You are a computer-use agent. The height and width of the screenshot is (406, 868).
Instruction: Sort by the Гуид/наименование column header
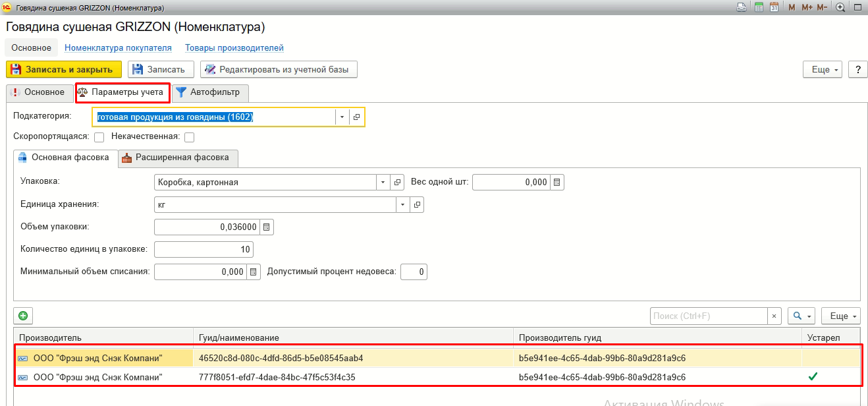(x=353, y=337)
